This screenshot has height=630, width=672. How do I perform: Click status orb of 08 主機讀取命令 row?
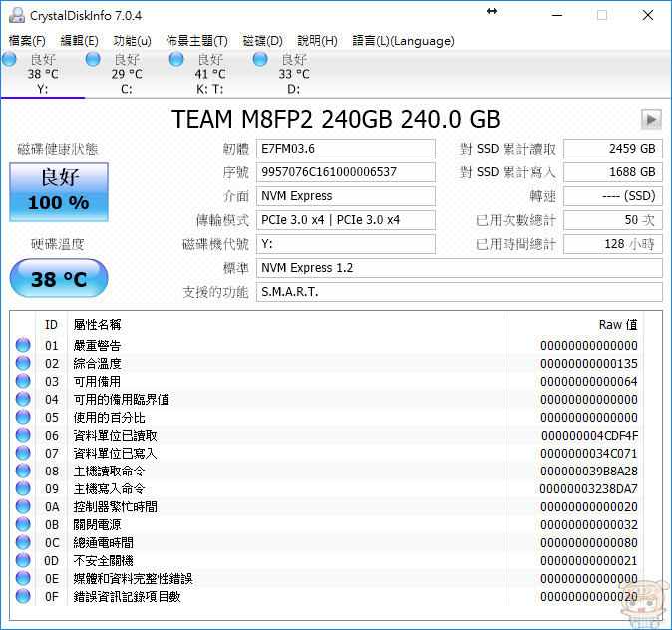[23, 471]
